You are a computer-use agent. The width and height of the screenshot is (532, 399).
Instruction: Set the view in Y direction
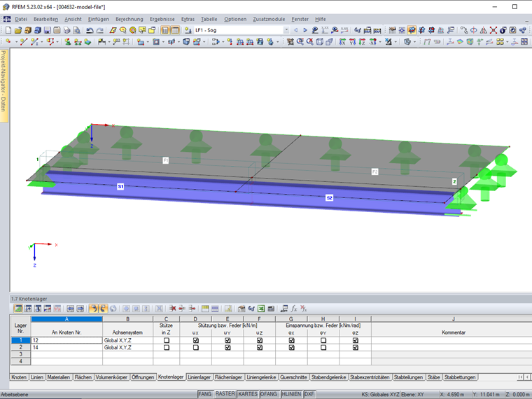tap(353, 41)
